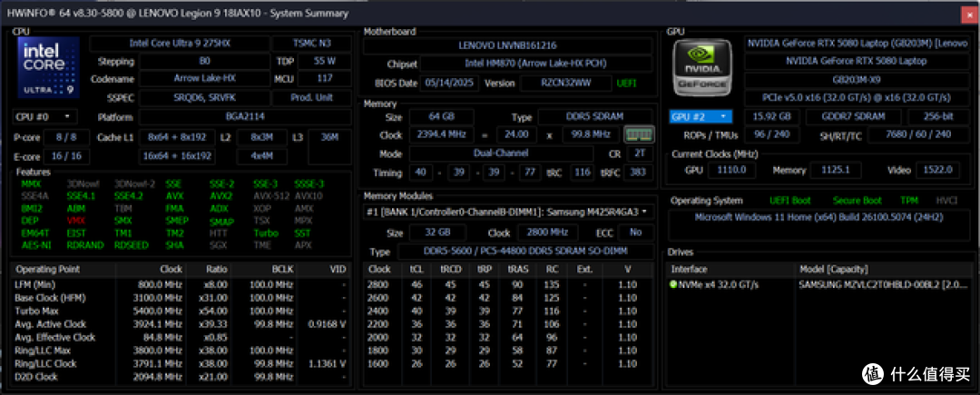Click the SRQD6, SRVFK SSPEC field
The height and width of the screenshot is (395, 980).
(x=204, y=97)
